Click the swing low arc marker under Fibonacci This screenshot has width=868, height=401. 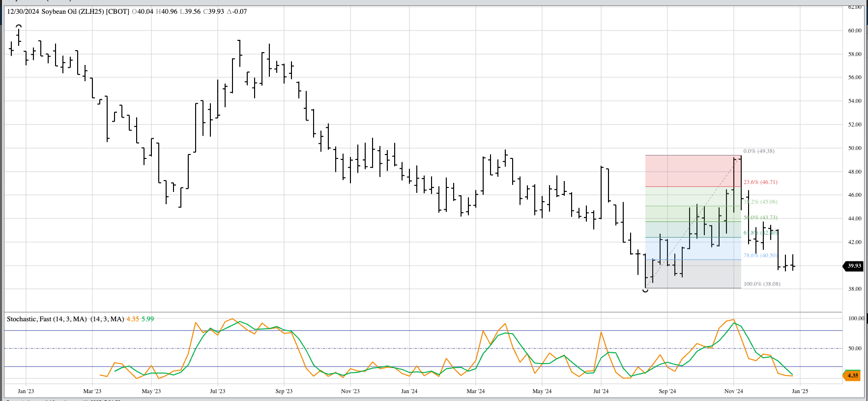click(x=645, y=291)
